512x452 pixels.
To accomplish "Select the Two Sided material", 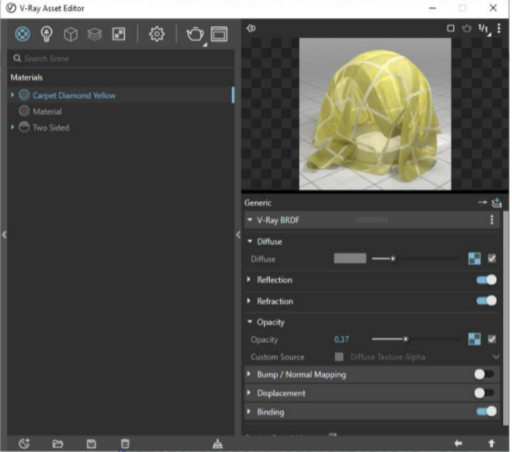I will [x=51, y=127].
